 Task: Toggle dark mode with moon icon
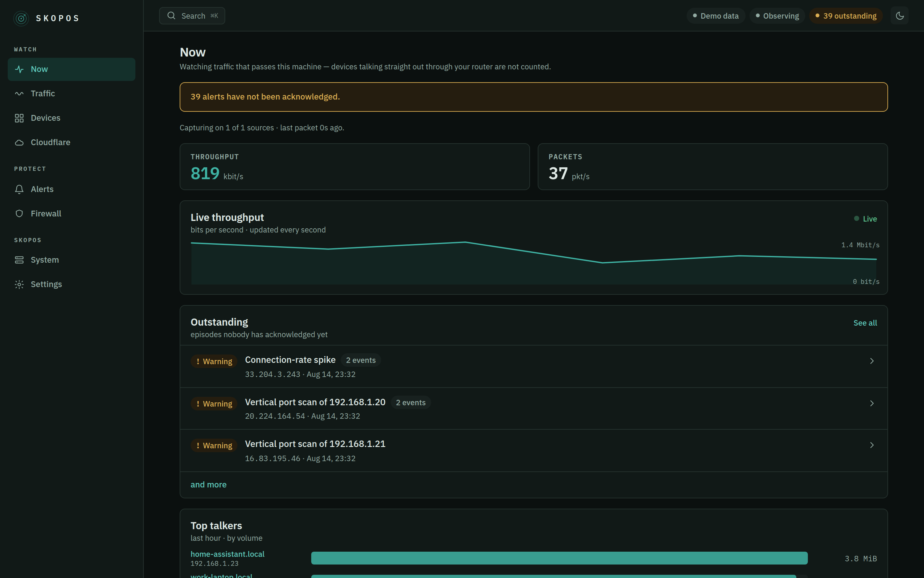coord(900,16)
